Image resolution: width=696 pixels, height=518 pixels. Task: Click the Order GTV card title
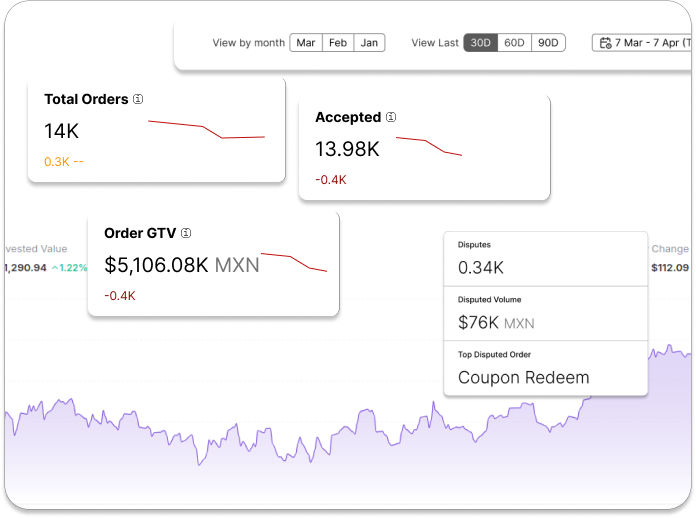coord(140,233)
